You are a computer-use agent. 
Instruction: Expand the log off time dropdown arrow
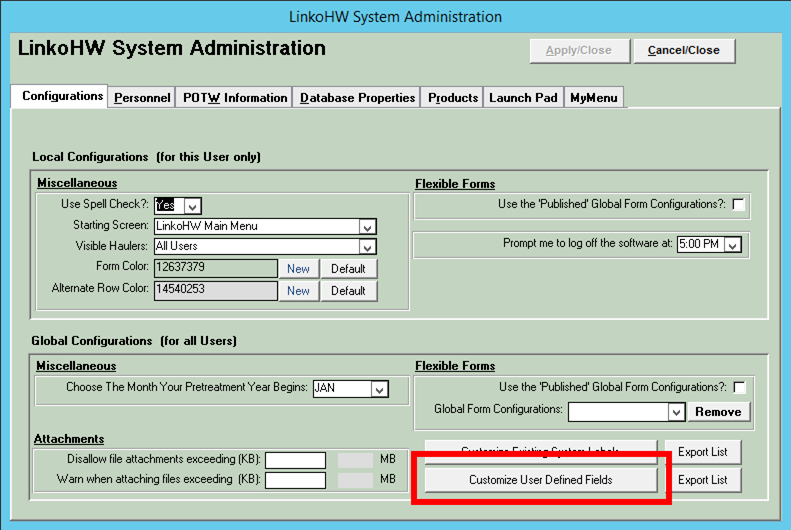pyautogui.click(x=732, y=245)
